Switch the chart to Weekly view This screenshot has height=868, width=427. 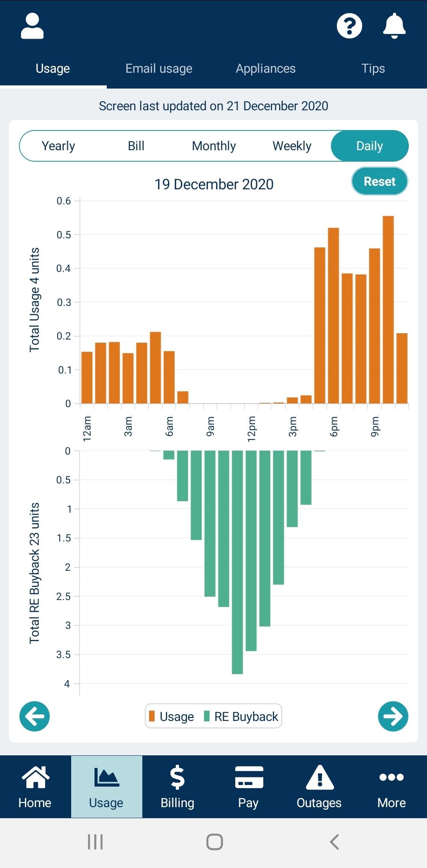292,146
